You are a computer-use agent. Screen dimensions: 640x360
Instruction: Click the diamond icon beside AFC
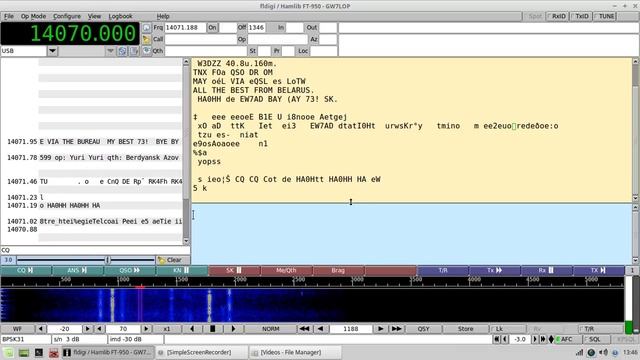(x=551, y=339)
